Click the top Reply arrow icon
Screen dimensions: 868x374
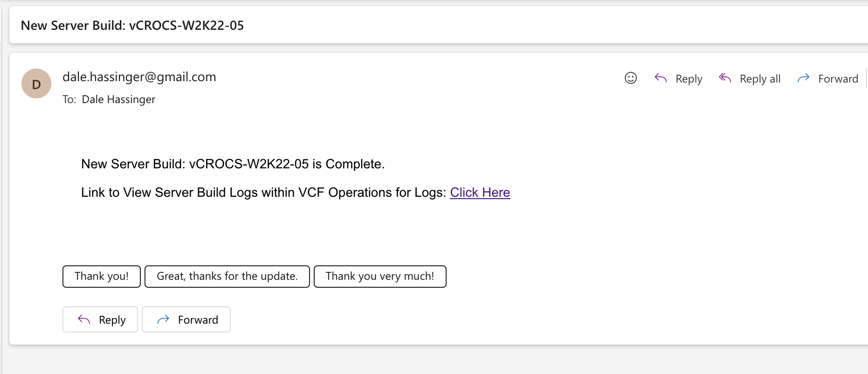(661, 78)
